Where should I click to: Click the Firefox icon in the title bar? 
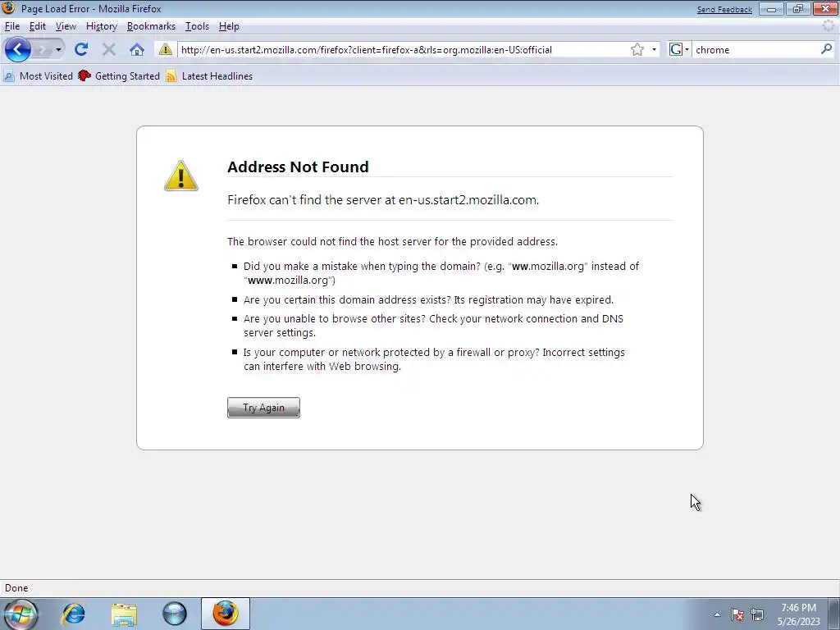click(x=8, y=8)
